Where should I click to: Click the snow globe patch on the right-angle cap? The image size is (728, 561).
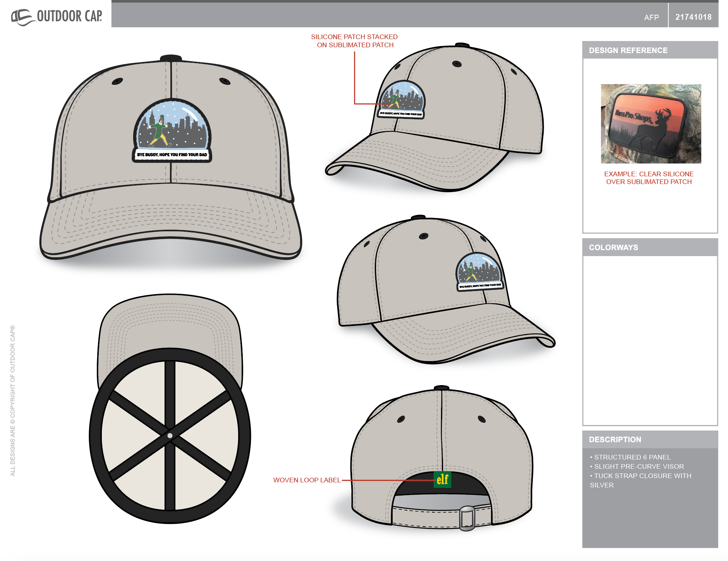pyautogui.click(x=479, y=272)
